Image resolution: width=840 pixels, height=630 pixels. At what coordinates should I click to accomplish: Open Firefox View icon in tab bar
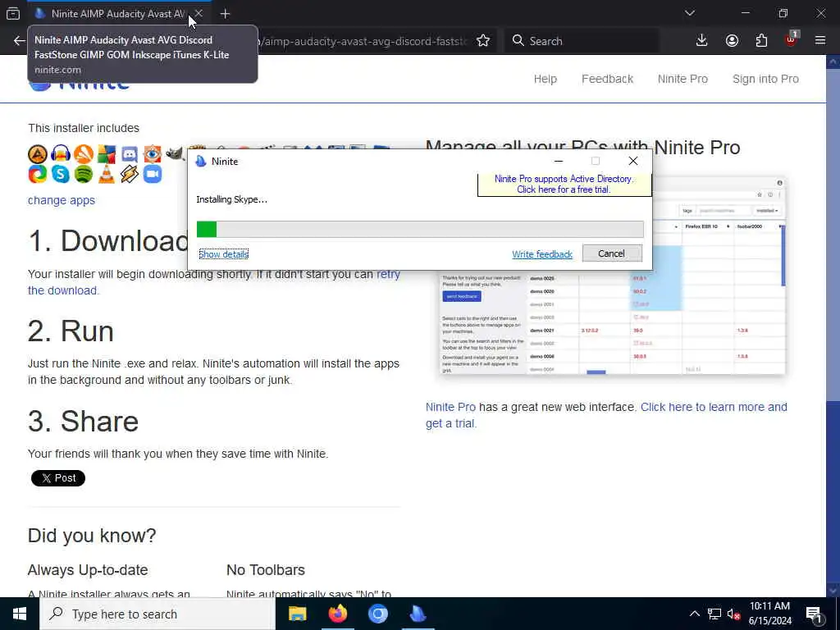[13, 13]
